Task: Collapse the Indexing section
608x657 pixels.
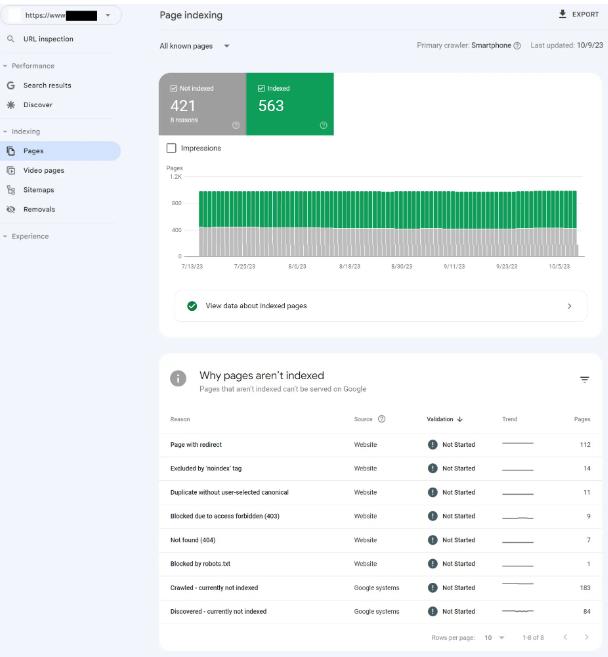Action: (21, 131)
